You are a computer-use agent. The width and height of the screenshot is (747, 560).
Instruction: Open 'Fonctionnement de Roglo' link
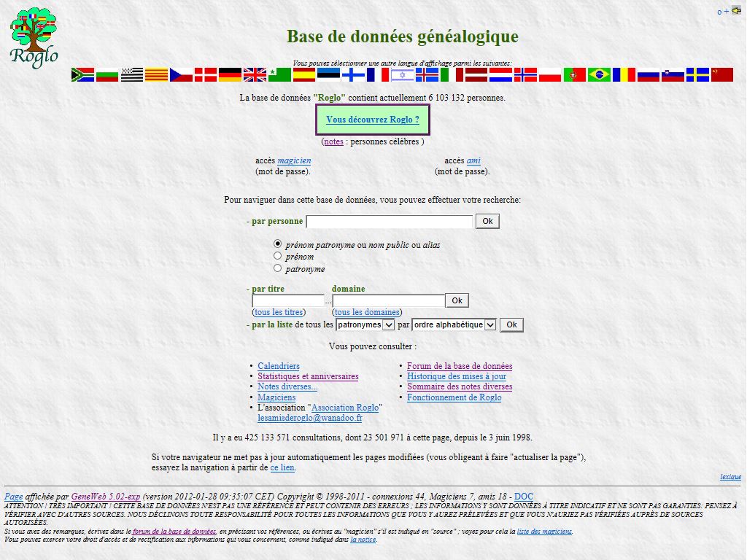tap(454, 397)
